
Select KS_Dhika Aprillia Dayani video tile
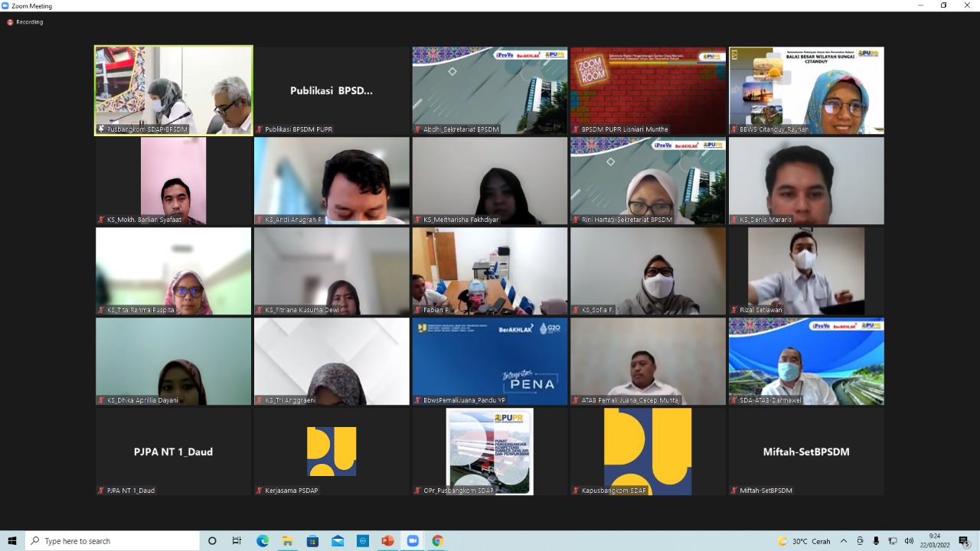[x=174, y=361]
